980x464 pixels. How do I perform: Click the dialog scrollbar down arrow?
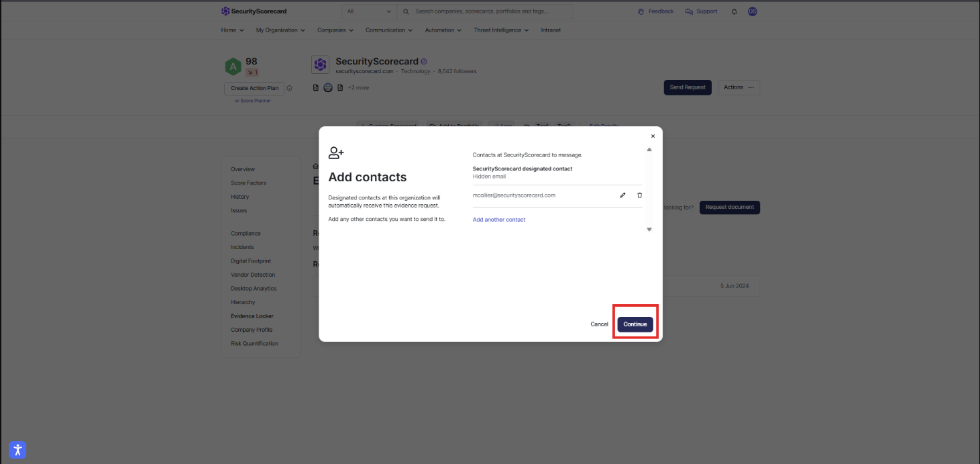click(x=649, y=230)
